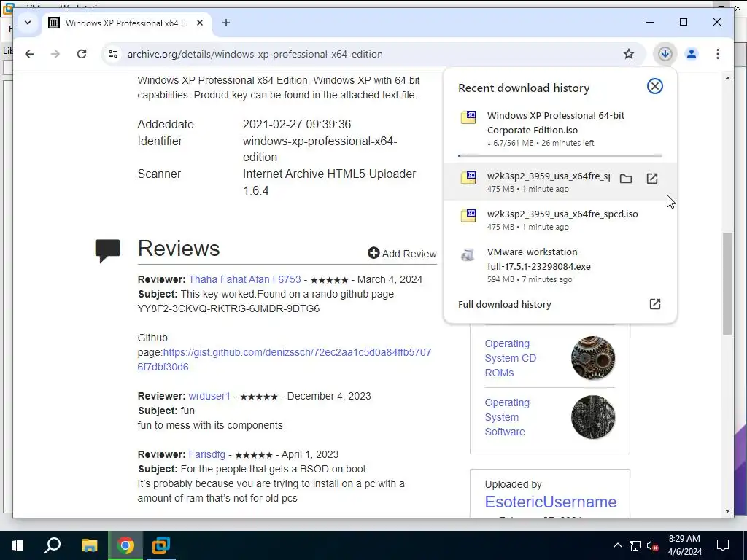
Task: Show w2k3sp2 download in folder
Action: pos(626,179)
